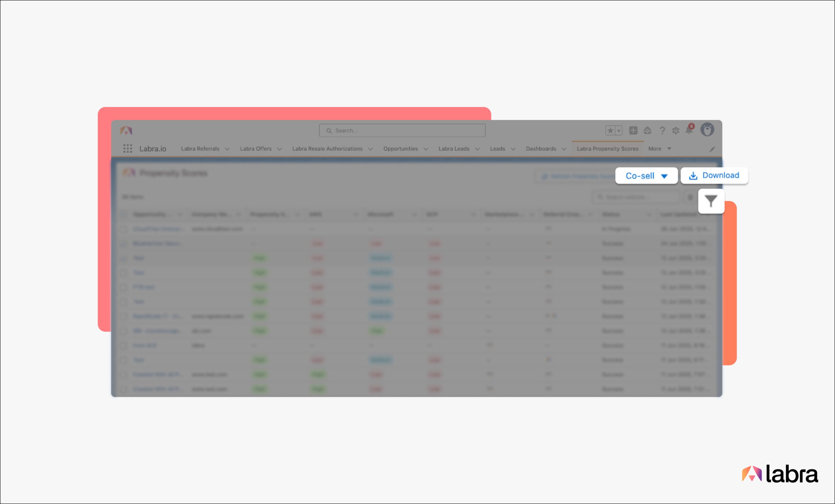
Task: Open the Help question mark icon
Action: [x=662, y=130]
